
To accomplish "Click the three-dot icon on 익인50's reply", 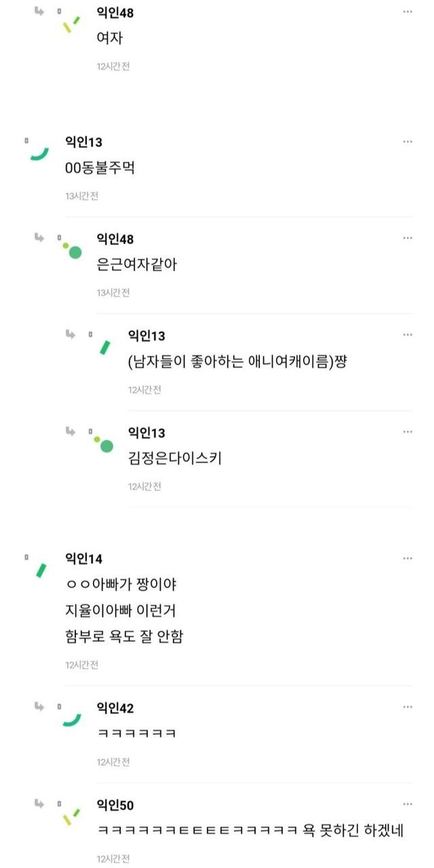I will point(407,804).
